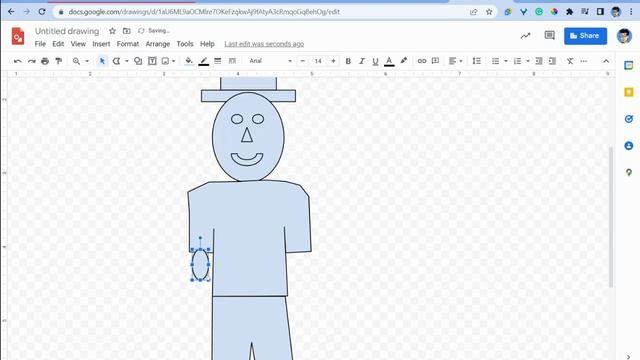Activate the Paint format tool
The image size is (640, 360).
59,61
